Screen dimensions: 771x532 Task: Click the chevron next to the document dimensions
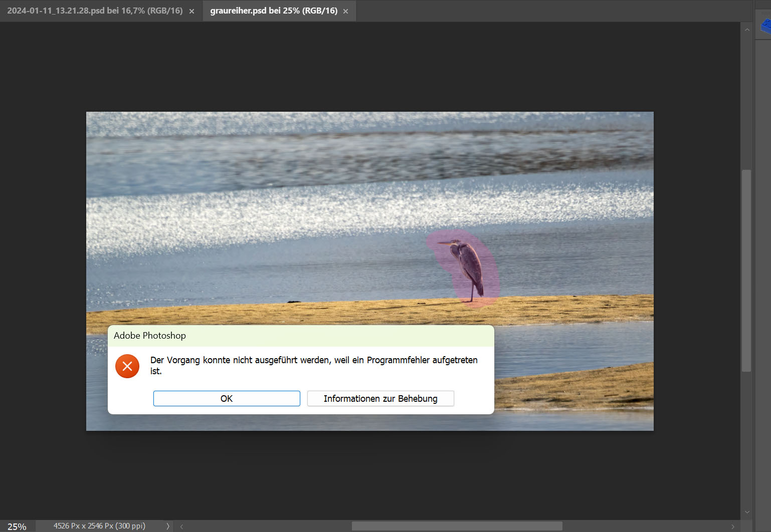[x=168, y=526]
